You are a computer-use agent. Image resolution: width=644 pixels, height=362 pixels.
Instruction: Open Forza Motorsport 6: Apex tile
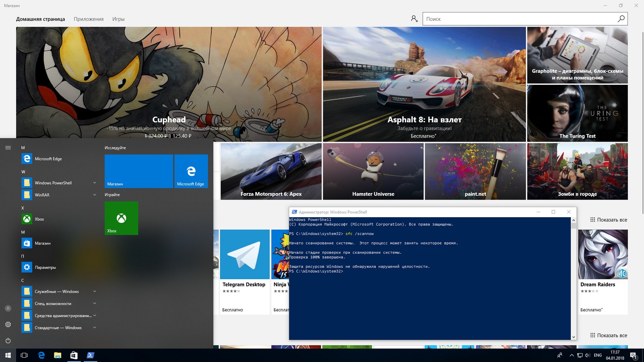pos(271,171)
